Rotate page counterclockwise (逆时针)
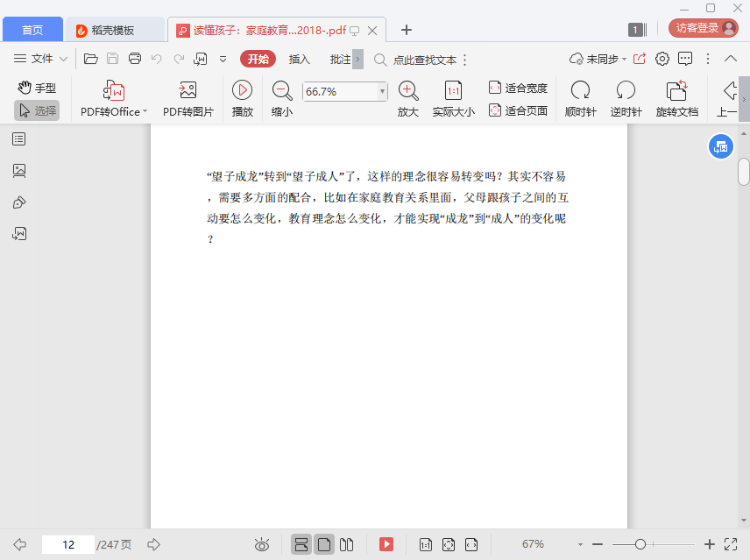750x560 pixels. click(x=626, y=99)
